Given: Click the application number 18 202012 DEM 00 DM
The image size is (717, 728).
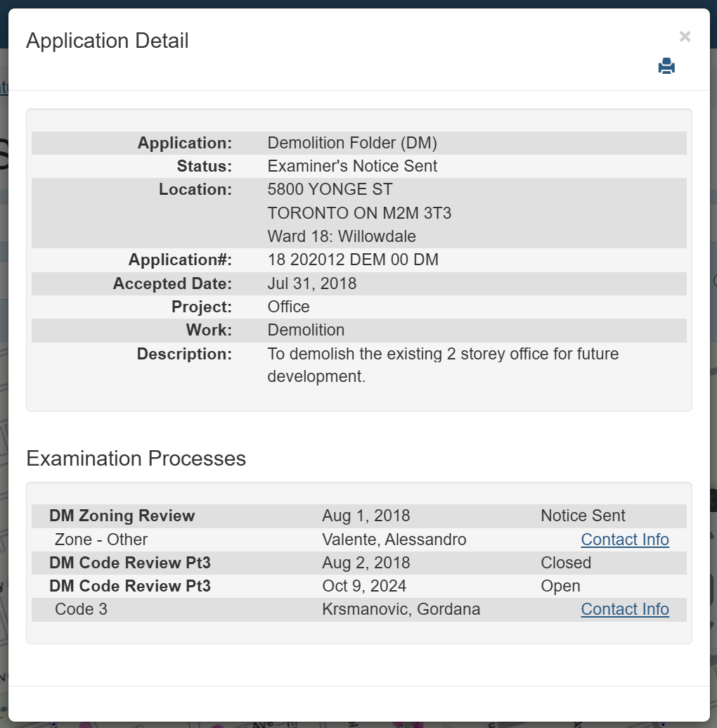Looking at the screenshot, I should click(353, 260).
